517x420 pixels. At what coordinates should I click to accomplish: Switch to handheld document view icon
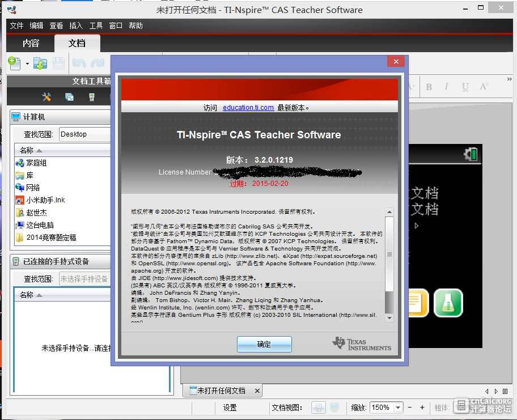pyautogui.click(x=319, y=408)
